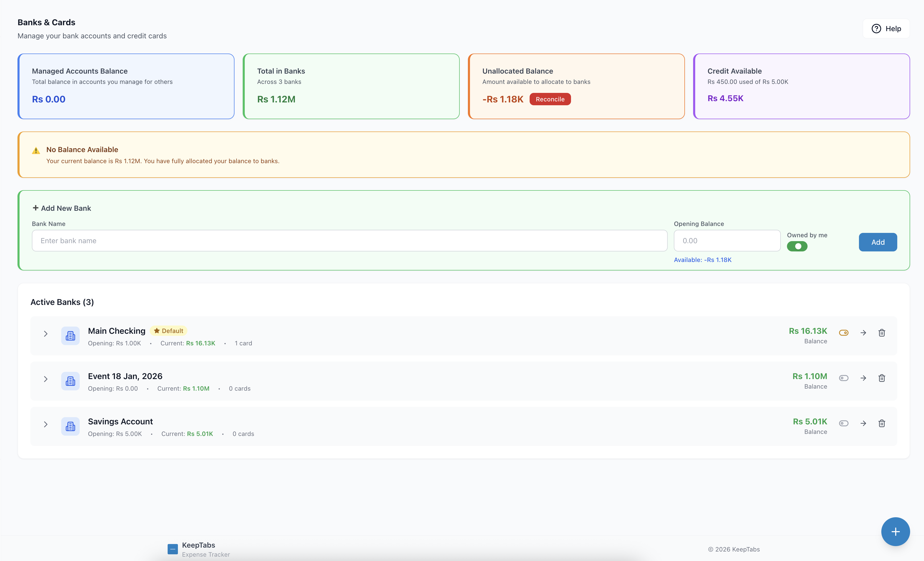Disable the Owned by me toggle
Screen dimensions: 924x561
coord(797,246)
